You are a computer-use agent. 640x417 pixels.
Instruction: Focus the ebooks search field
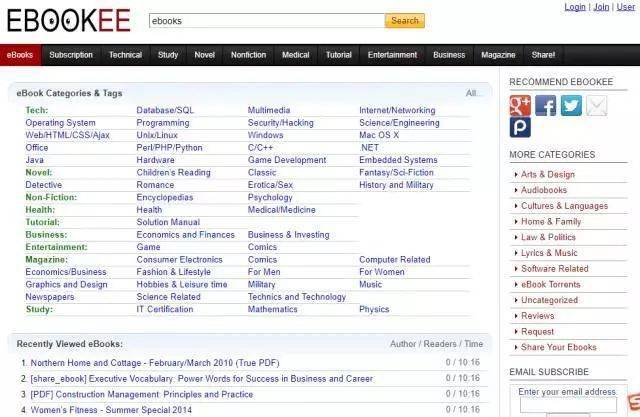[x=267, y=21]
